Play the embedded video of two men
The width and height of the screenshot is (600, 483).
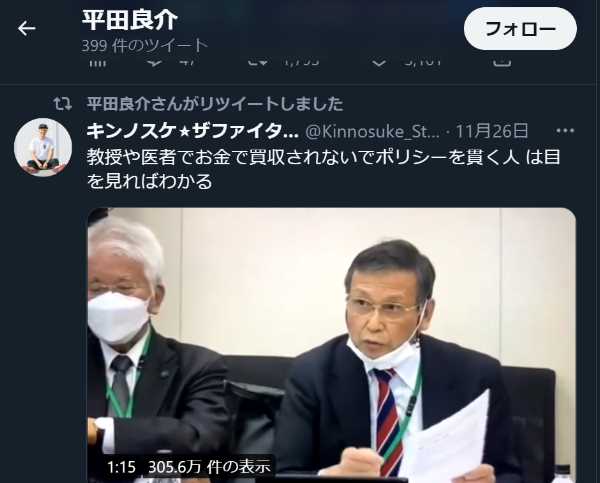(x=331, y=344)
